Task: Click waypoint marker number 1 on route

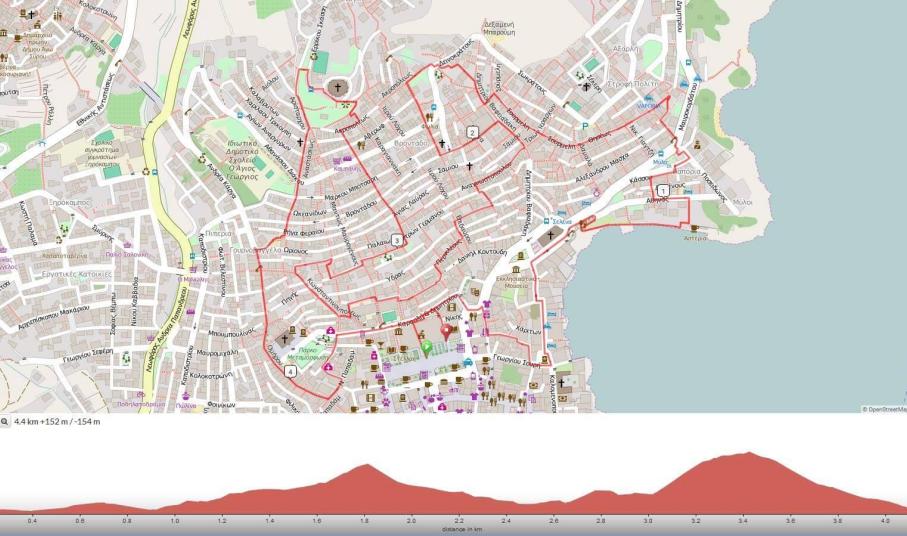Action: point(662,190)
